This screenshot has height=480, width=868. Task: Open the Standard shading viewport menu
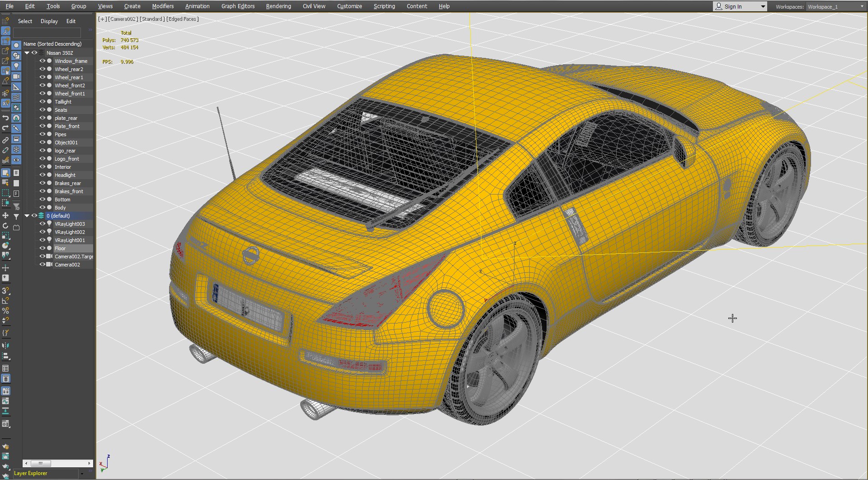click(x=152, y=19)
